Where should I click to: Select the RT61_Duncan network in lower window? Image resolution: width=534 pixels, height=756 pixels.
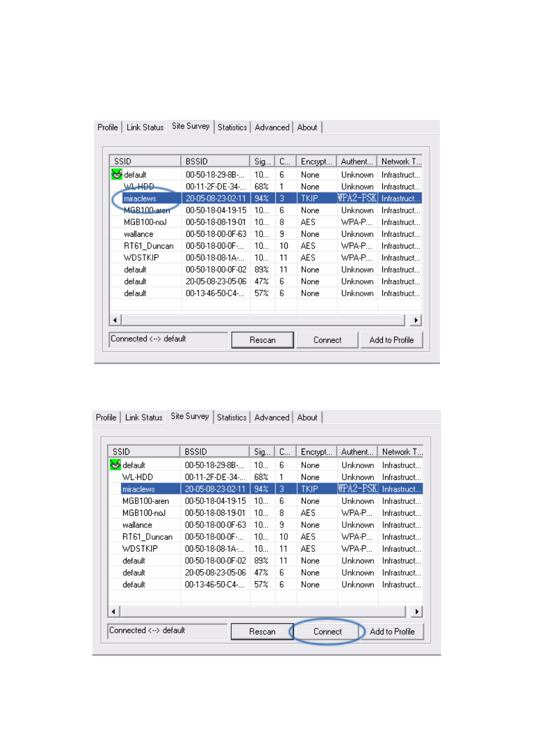pos(265,536)
